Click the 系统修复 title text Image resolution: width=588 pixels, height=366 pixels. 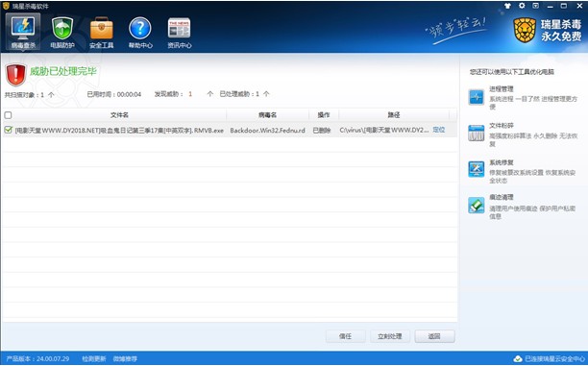[x=501, y=162]
